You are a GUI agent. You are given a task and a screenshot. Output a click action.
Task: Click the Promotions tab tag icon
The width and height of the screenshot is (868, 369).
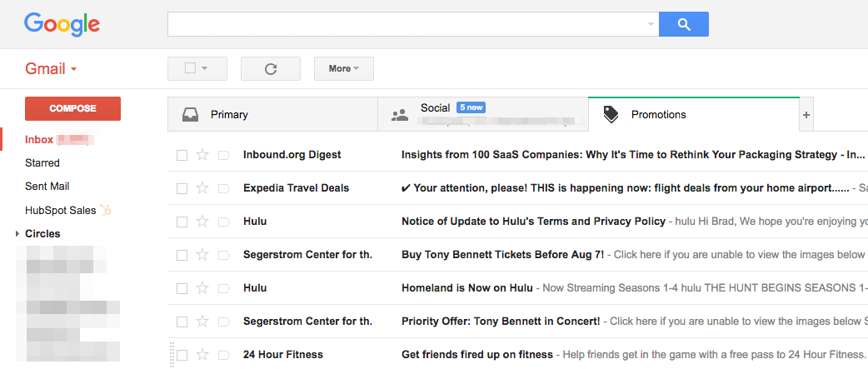click(611, 114)
